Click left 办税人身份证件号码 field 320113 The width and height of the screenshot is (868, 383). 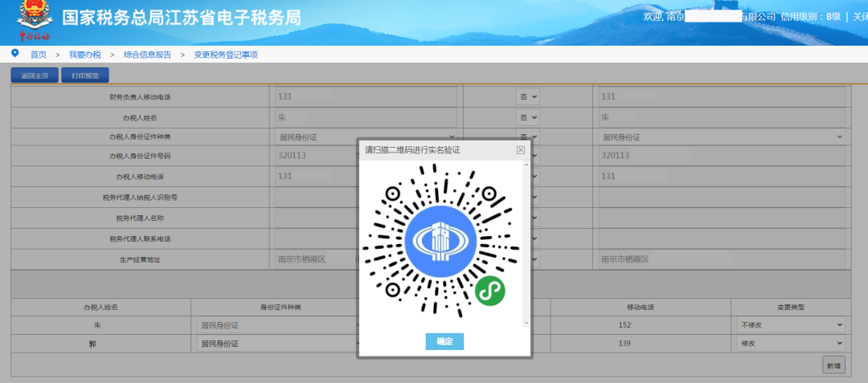(316, 156)
